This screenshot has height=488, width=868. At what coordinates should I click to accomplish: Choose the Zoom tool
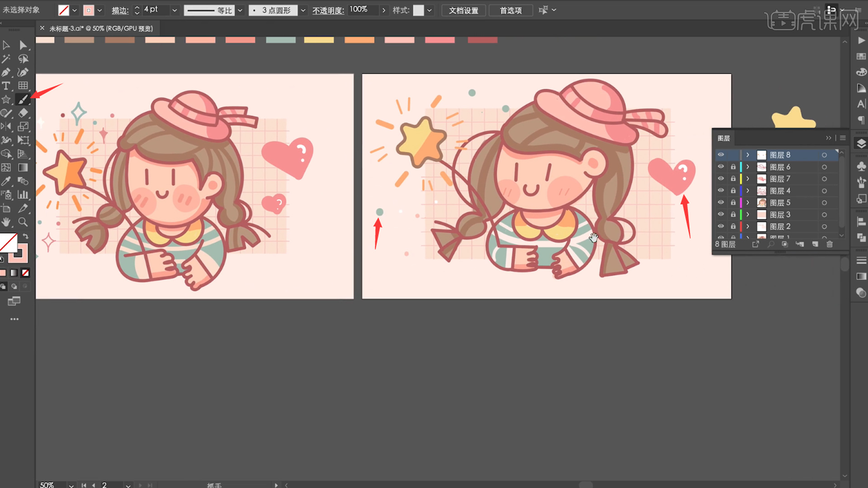point(23,222)
